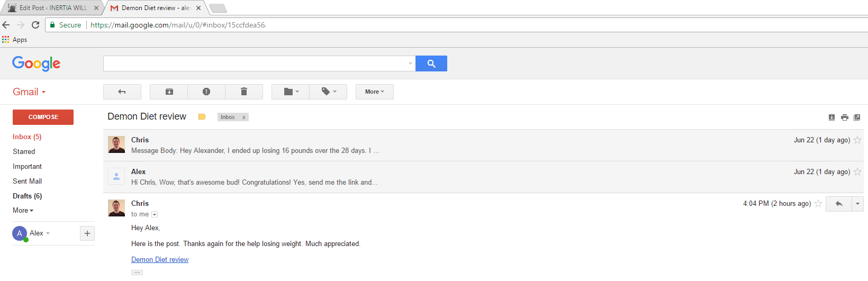Star the first message from Chris
The width and height of the screenshot is (868, 281).
(x=857, y=140)
